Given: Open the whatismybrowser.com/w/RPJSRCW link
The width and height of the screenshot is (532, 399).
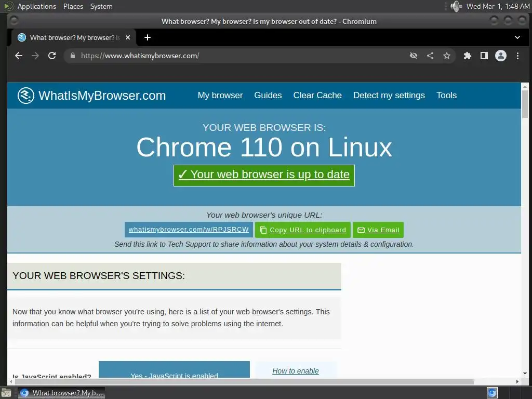Looking at the screenshot, I should tap(189, 230).
